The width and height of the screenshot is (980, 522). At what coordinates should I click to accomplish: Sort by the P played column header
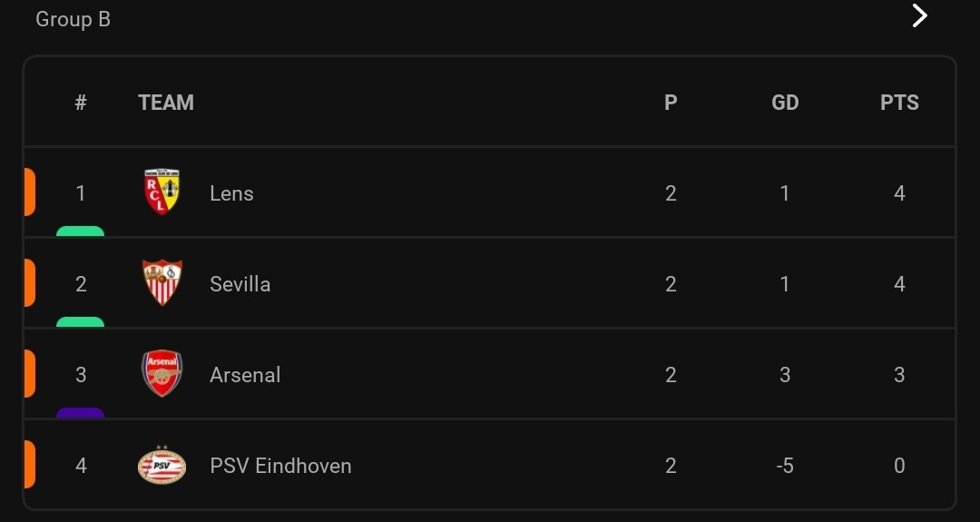click(671, 103)
